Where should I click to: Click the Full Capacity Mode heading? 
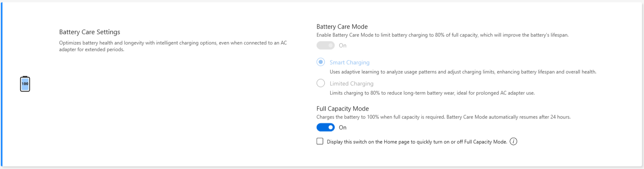(x=342, y=109)
